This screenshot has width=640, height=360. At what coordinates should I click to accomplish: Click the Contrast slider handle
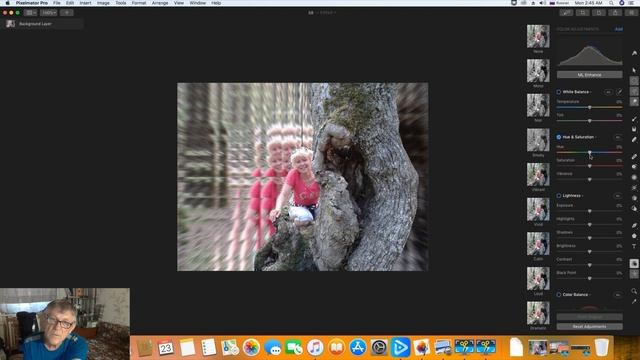point(589,265)
